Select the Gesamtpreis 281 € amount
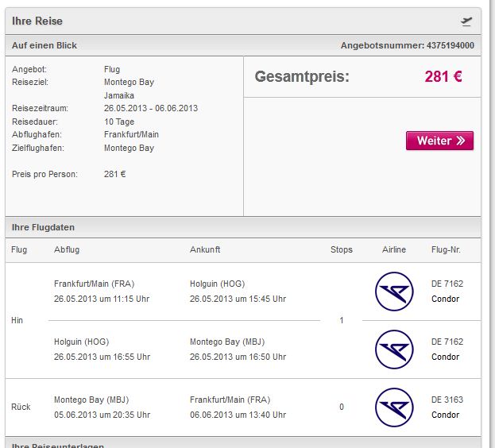The width and height of the screenshot is (495, 448). [443, 77]
